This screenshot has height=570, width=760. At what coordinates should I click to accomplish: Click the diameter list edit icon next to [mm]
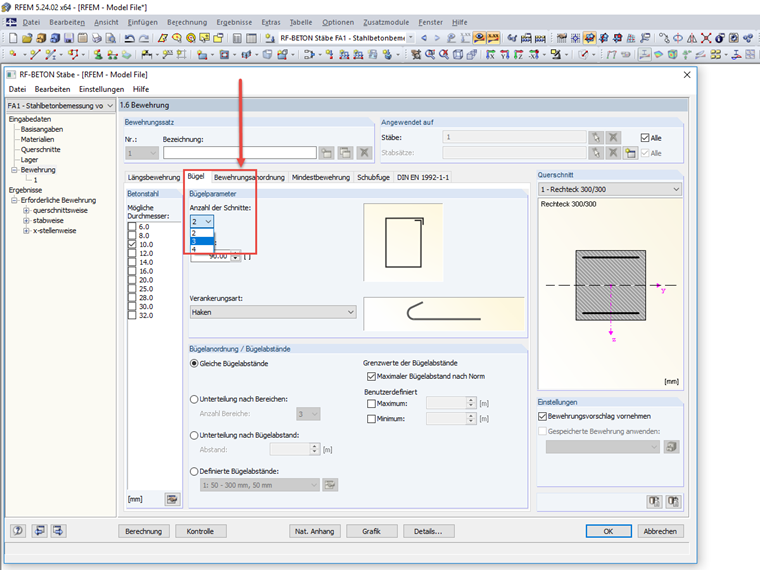(172, 499)
